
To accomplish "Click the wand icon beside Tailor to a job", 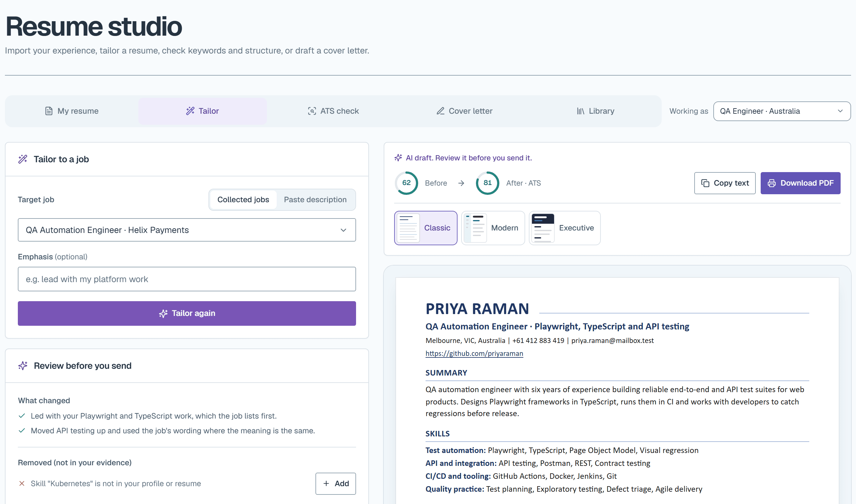I will pos(23,159).
